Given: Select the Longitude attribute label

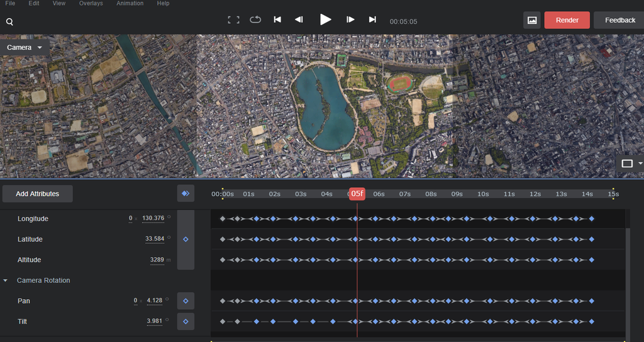Looking at the screenshot, I should [x=33, y=219].
